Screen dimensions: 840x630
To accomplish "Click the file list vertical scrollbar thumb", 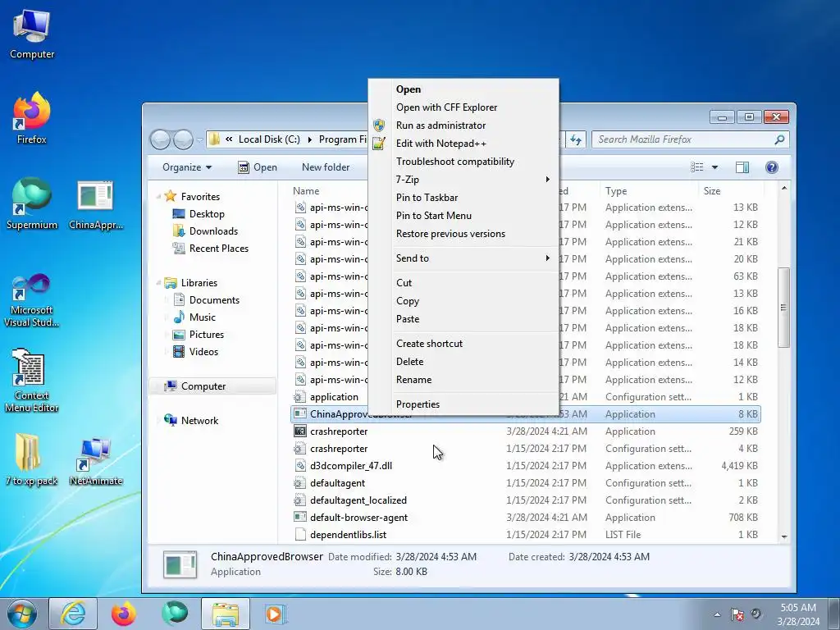I will 783,308.
